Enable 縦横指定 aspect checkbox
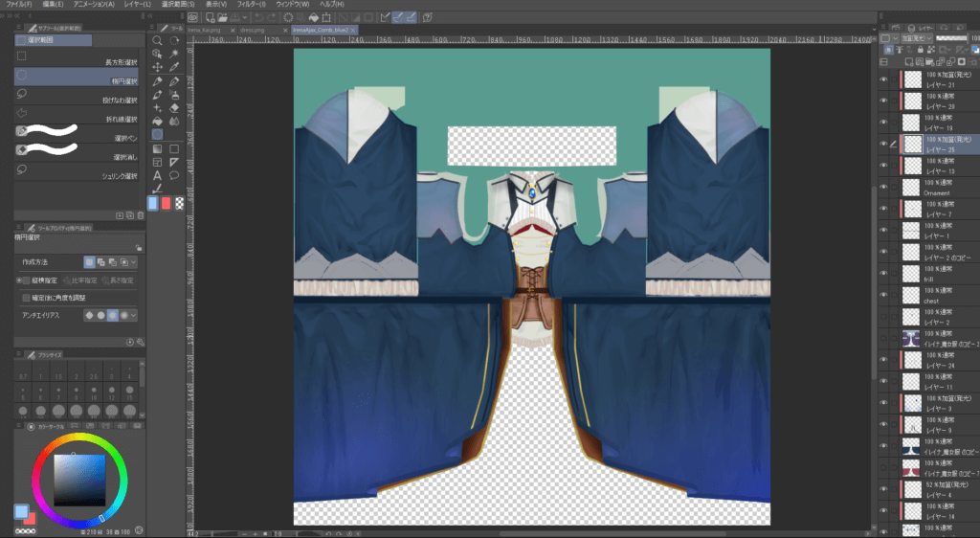The width and height of the screenshot is (980, 538). click(26, 280)
